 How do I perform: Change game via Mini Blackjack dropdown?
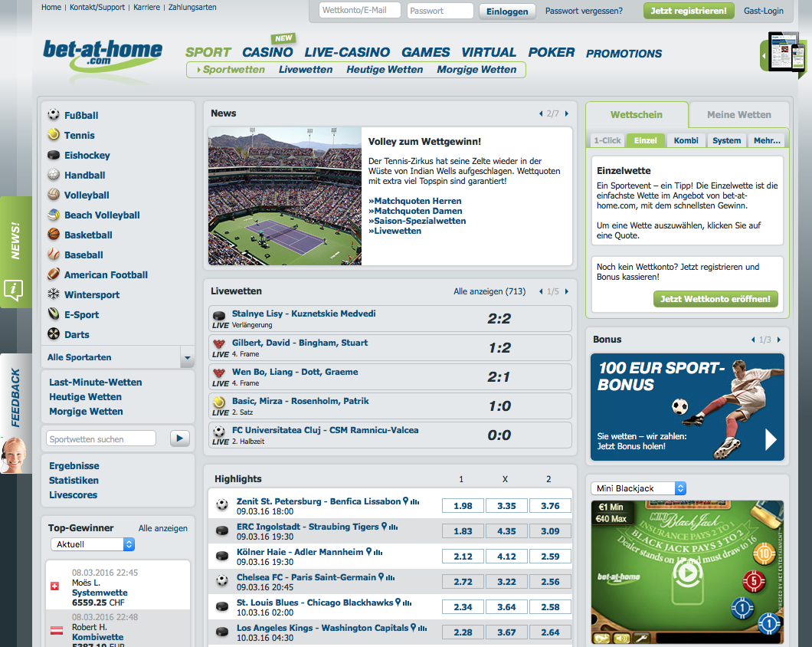(637, 488)
